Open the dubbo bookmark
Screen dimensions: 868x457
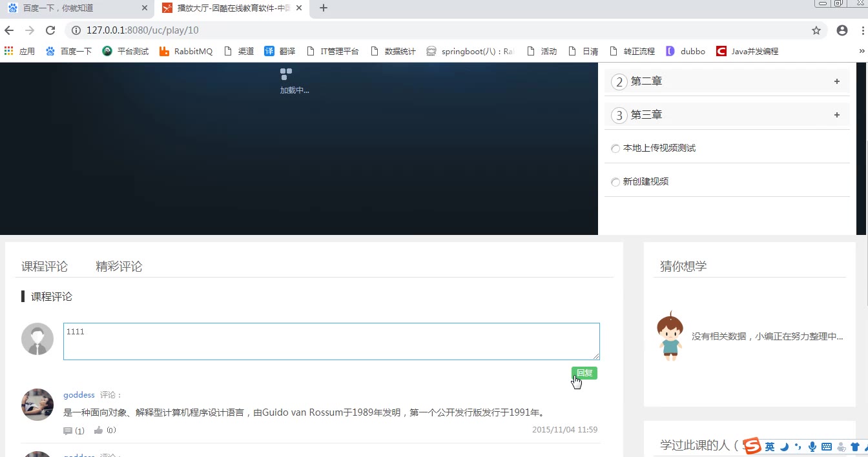coord(686,51)
